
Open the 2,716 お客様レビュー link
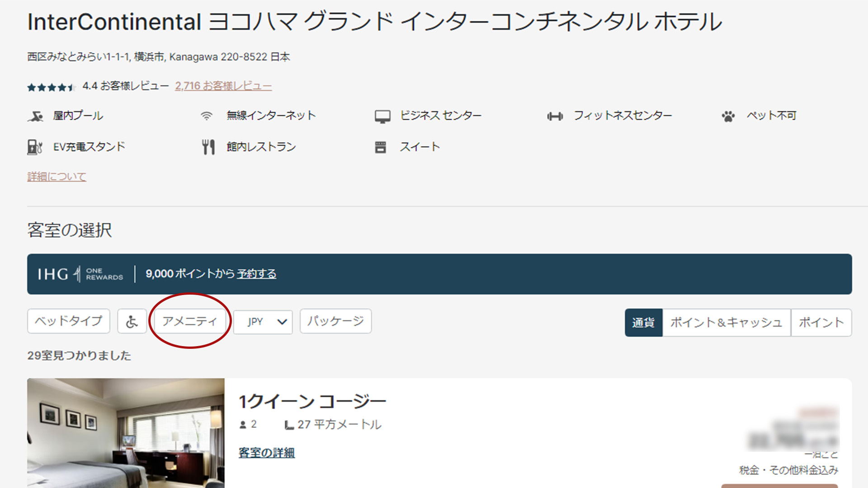click(223, 86)
